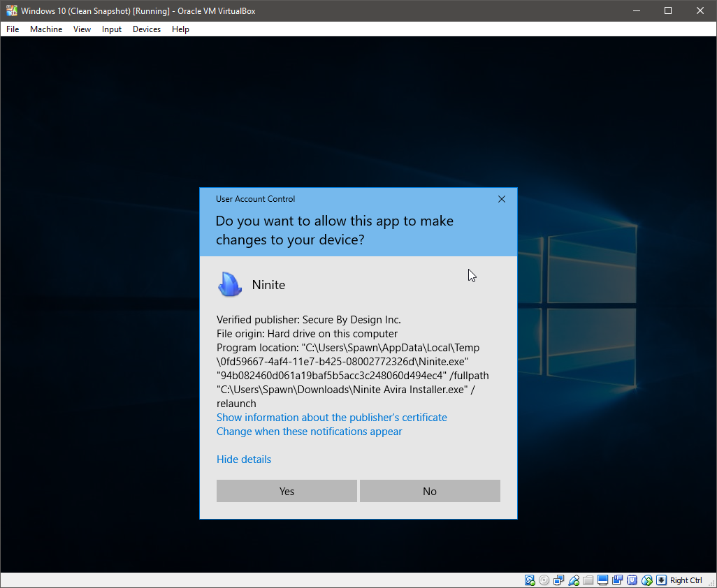Screen dimensions: 717x588
Task: Click the keyboard capture arrow icon
Action: [661, 580]
